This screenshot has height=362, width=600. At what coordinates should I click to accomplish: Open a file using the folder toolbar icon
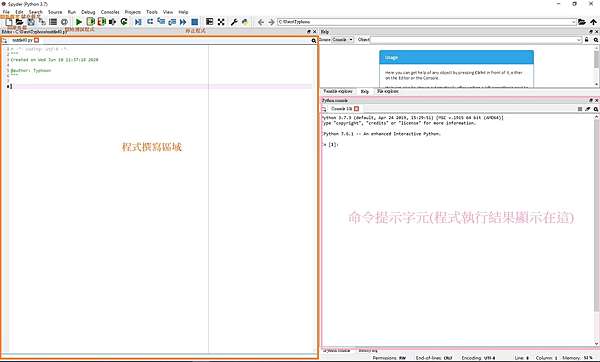(20, 22)
